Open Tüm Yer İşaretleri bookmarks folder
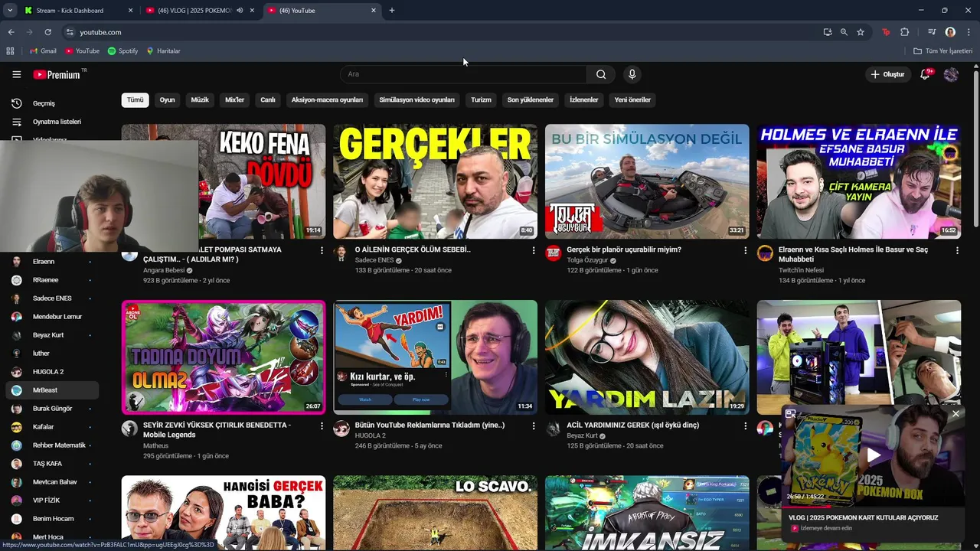Image resolution: width=980 pixels, height=551 pixels. click(943, 51)
